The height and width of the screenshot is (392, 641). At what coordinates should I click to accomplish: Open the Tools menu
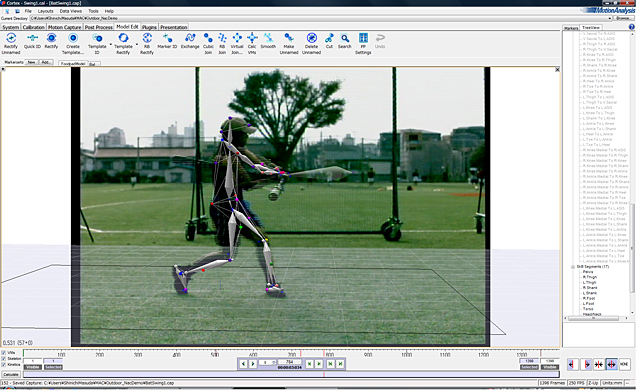(93, 11)
